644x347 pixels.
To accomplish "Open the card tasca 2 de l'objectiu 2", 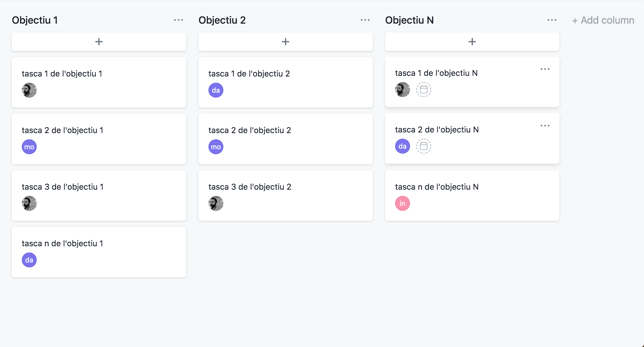I will 286,139.
